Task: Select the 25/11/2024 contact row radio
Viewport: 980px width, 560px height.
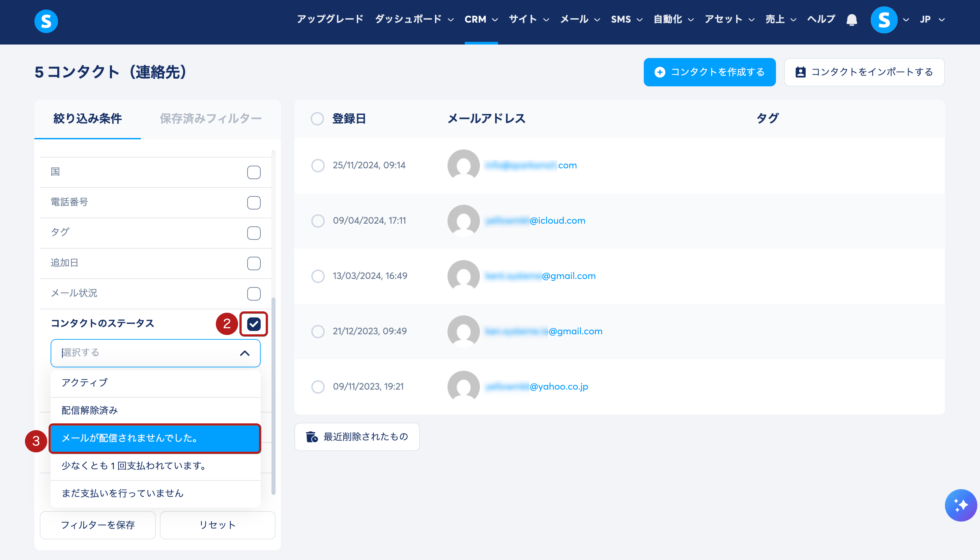Action: (318, 165)
